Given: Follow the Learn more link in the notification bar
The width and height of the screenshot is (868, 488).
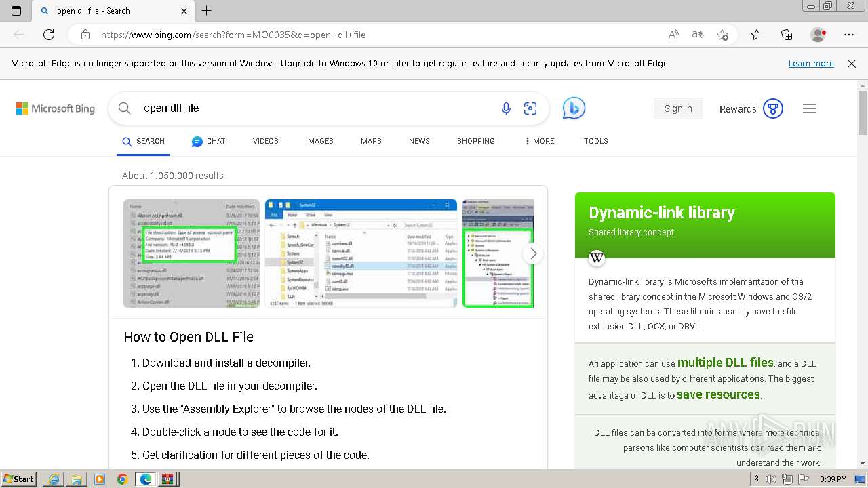Looking at the screenshot, I should (811, 63).
